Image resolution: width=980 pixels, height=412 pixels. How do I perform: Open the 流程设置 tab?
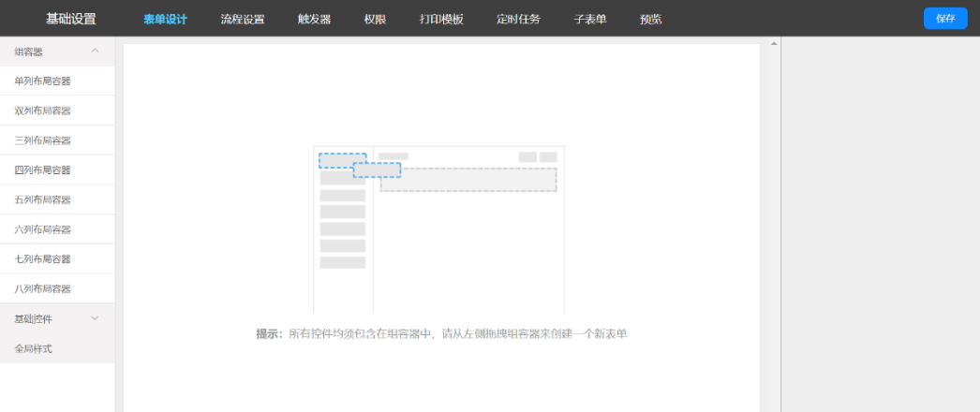(243, 20)
